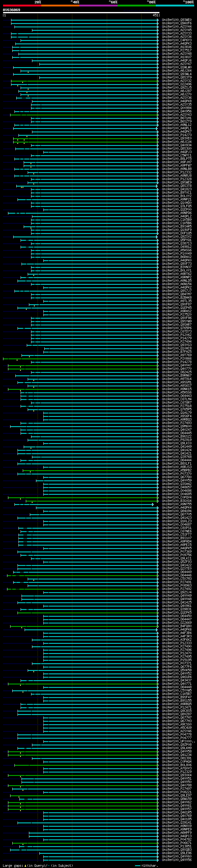
Task: Select hit label UniRef100_Q39768
Action: point(177,457)
